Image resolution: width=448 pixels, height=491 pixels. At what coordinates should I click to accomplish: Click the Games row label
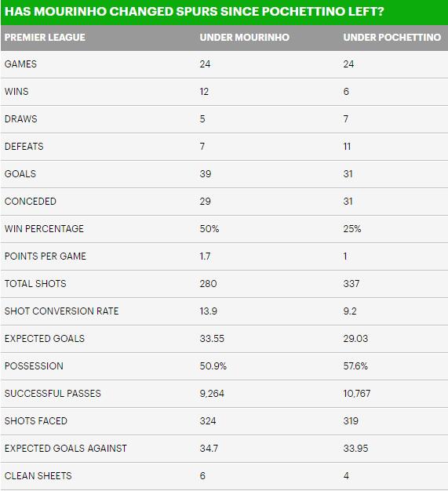(20, 64)
